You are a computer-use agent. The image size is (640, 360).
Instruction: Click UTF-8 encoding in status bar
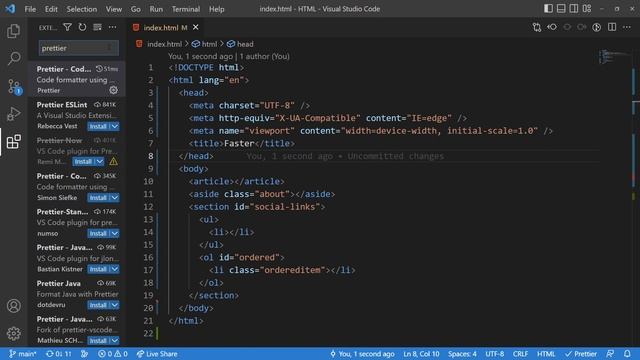495,354
